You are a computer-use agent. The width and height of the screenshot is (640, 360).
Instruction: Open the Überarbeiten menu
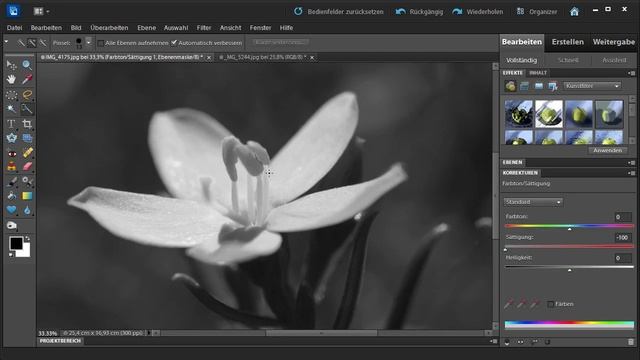[x=109, y=28]
